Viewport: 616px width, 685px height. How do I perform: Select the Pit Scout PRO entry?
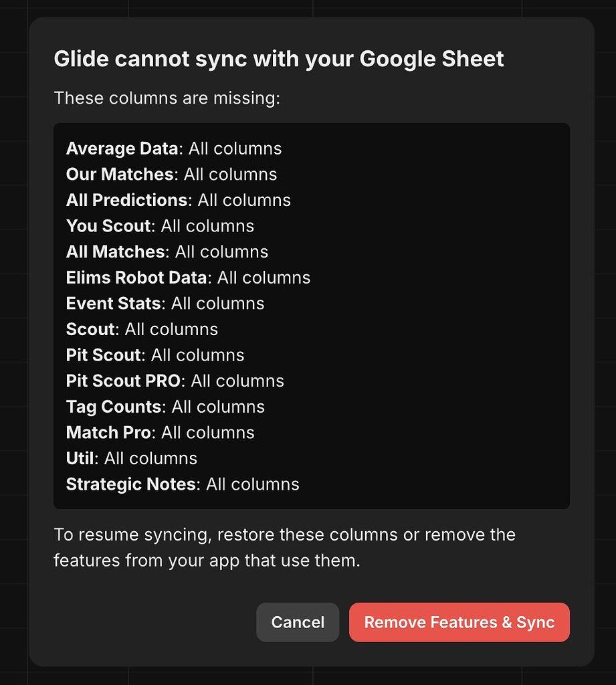[175, 381]
